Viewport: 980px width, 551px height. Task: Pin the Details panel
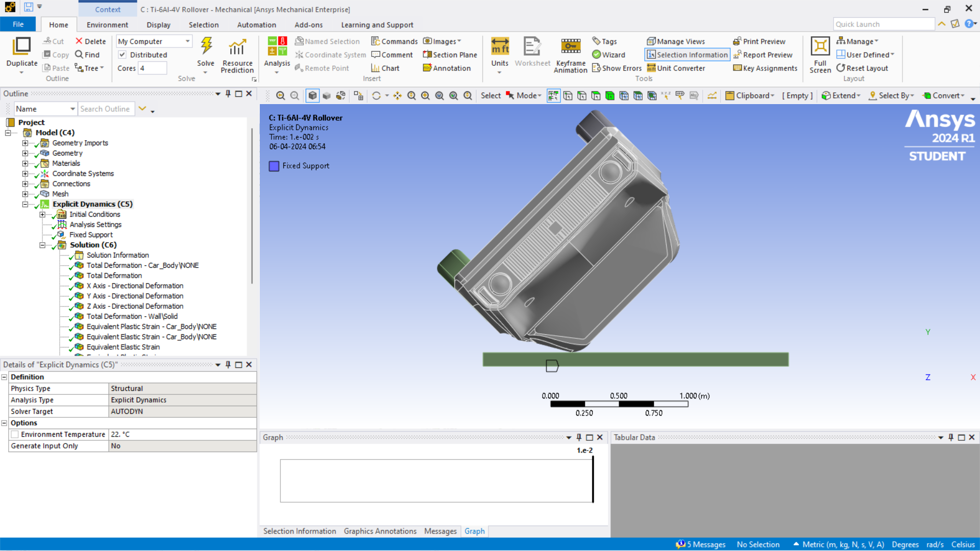point(228,364)
